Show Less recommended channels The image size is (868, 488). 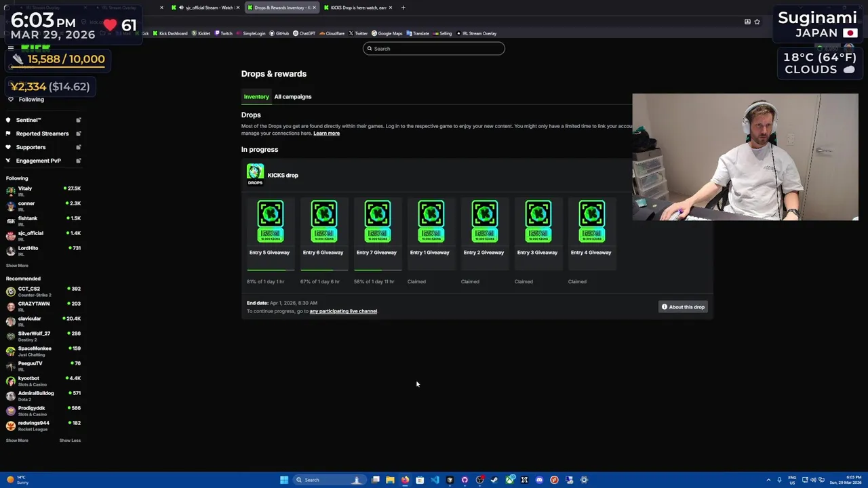point(70,441)
